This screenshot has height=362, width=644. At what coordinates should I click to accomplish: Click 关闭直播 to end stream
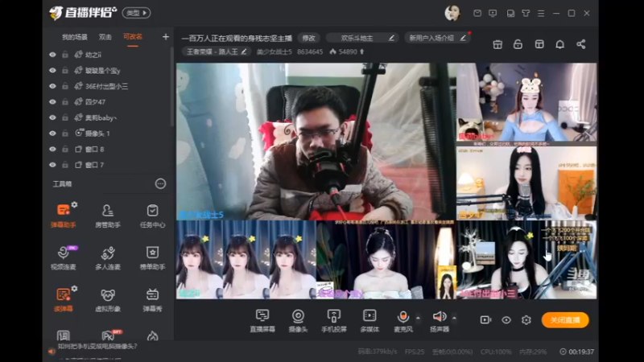(x=565, y=320)
